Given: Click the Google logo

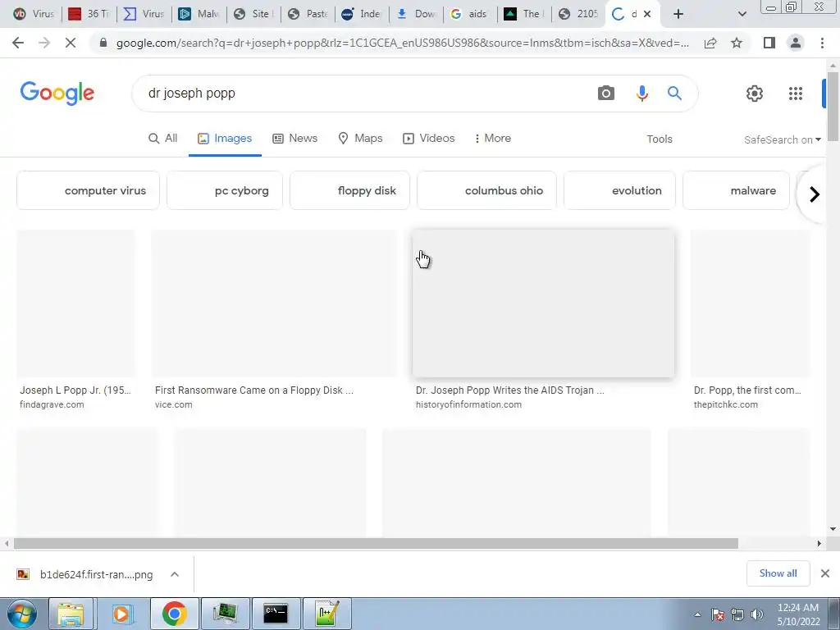Looking at the screenshot, I should click(57, 94).
